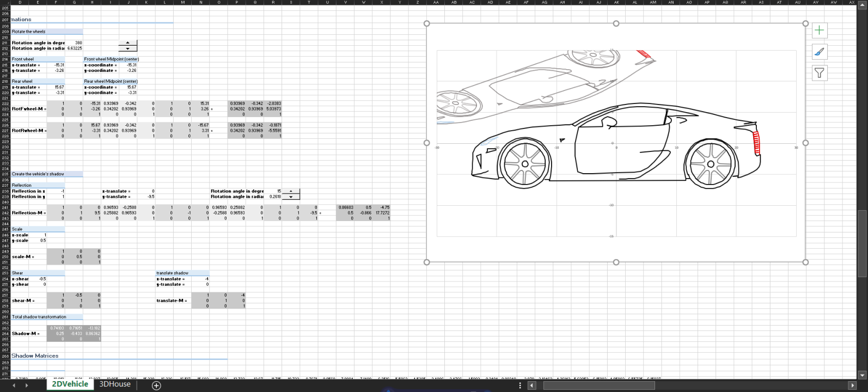The height and width of the screenshot is (392, 868).
Task: Select Shadow-M cell value 8.86362
Action: [x=92, y=333]
